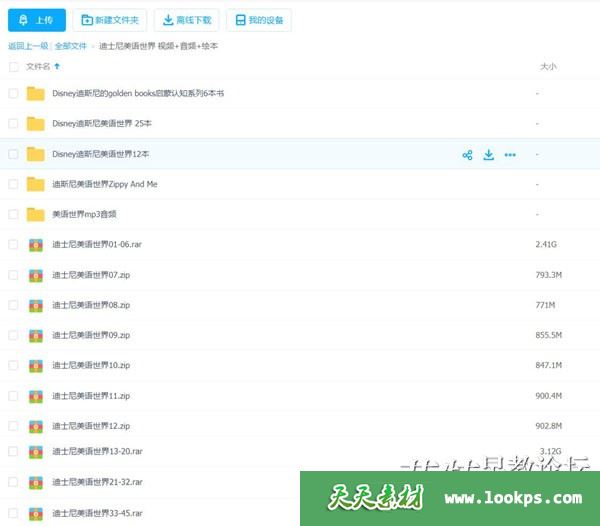This screenshot has height=526, width=600.
Task: Check the 13-20.rar file checkbox
Action: pyautogui.click(x=13, y=451)
